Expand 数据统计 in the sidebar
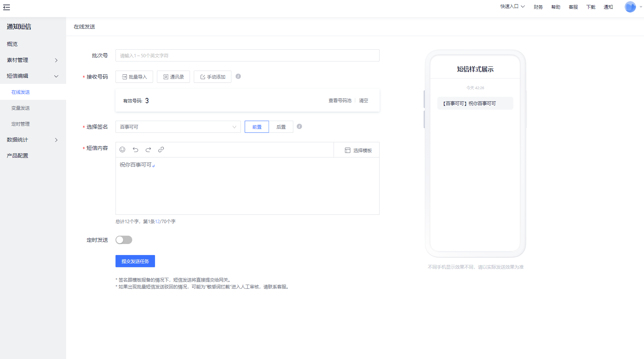The image size is (644, 359). coord(33,140)
